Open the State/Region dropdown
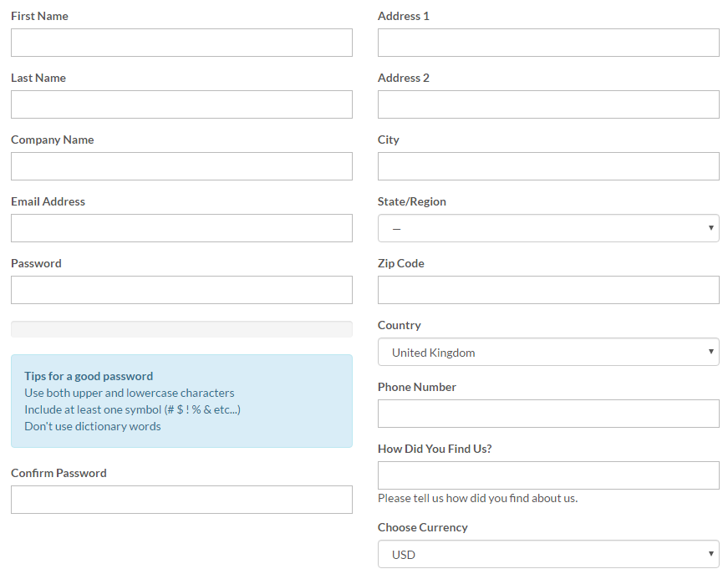The image size is (728, 574). pyautogui.click(x=548, y=228)
